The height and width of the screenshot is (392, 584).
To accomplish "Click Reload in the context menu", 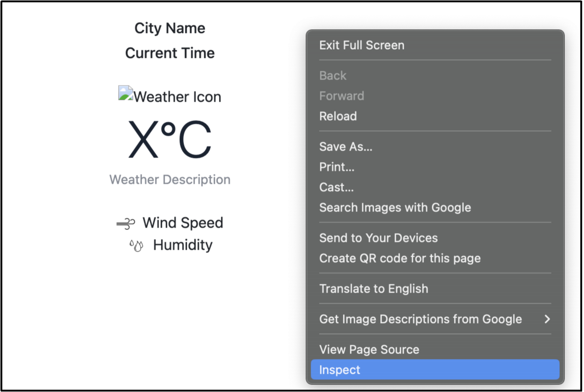I will 338,116.
